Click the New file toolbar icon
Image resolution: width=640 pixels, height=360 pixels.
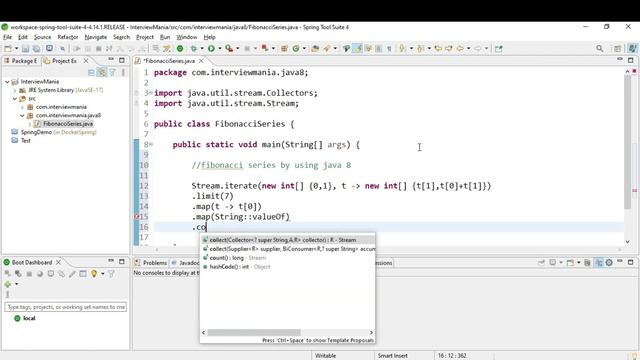(x=8, y=49)
